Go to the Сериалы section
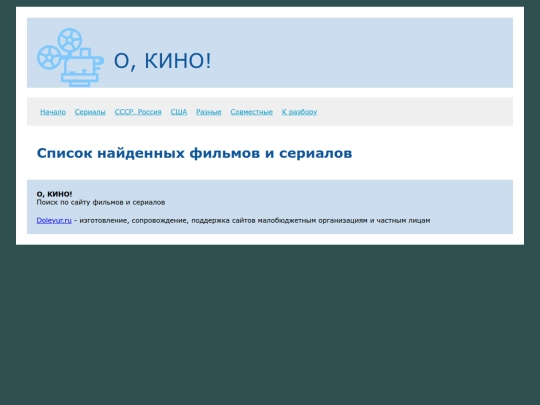The width and height of the screenshot is (540, 405). [90, 112]
